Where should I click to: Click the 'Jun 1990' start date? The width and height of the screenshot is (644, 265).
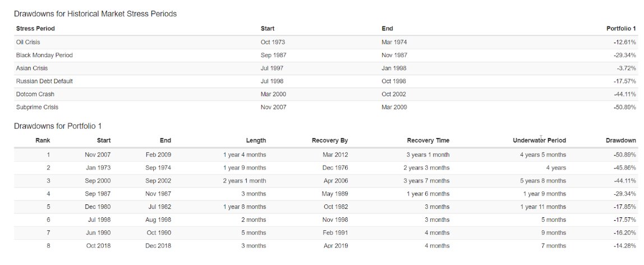click(x=98, y=232)
